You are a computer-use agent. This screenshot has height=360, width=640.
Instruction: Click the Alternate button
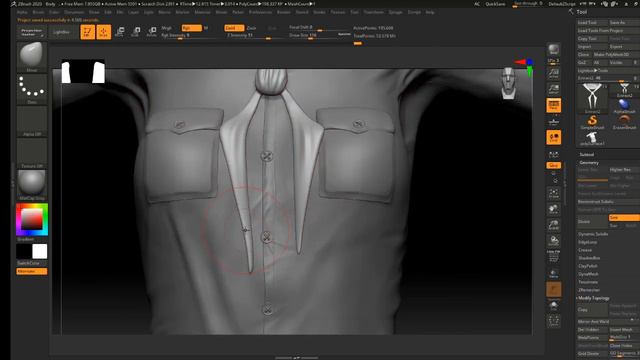point(32,271)
